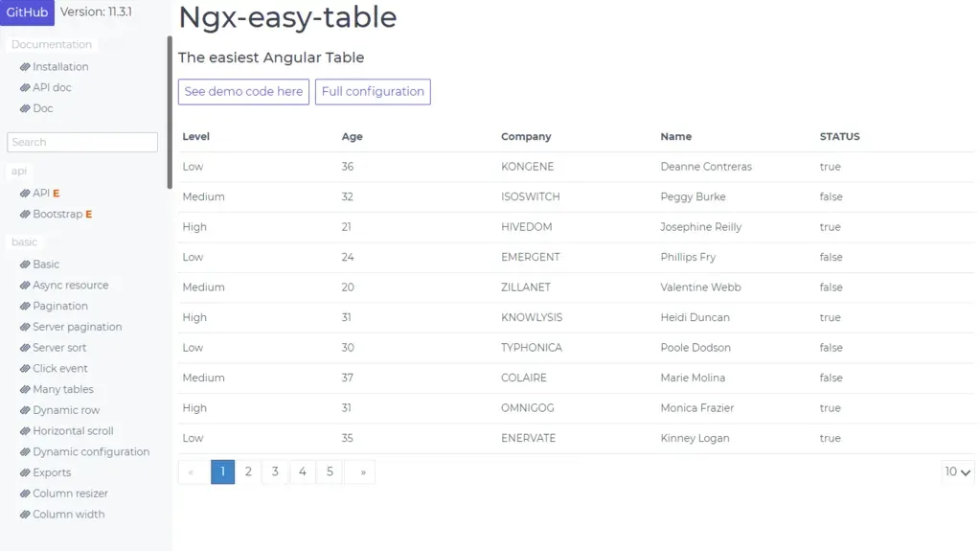Screen dimensions: 980x551
Task: Click the link icon beside Server pagination
Action: click(25, 327)
